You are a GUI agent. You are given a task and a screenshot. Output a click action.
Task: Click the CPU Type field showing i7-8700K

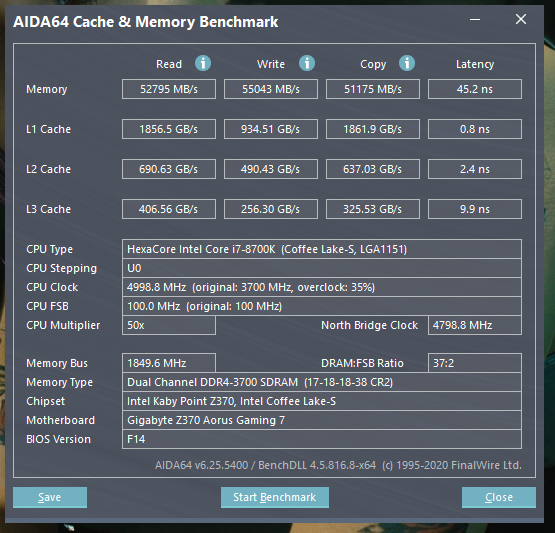coord(322,249)
